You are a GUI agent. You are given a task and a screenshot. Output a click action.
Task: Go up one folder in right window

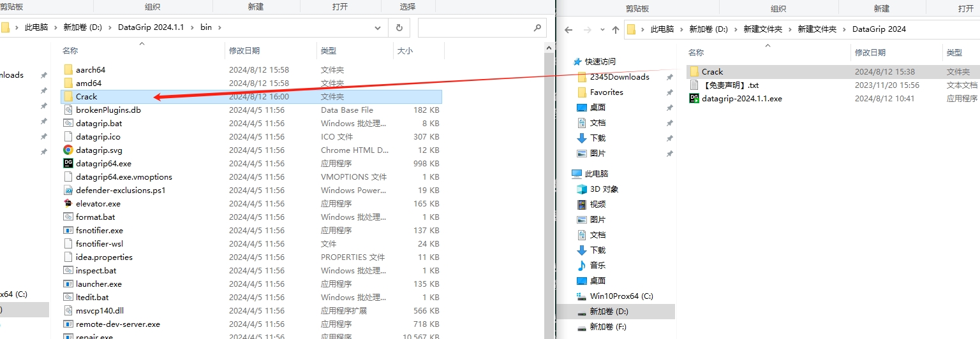click(616, 29)
